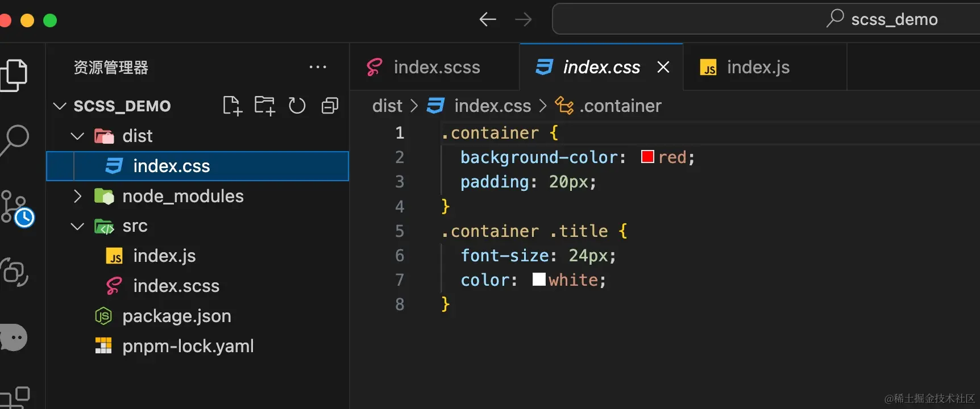Open index.js under src folder
Image resolution: width=980 pixels, height=409 pixels.
click(197, 256)
